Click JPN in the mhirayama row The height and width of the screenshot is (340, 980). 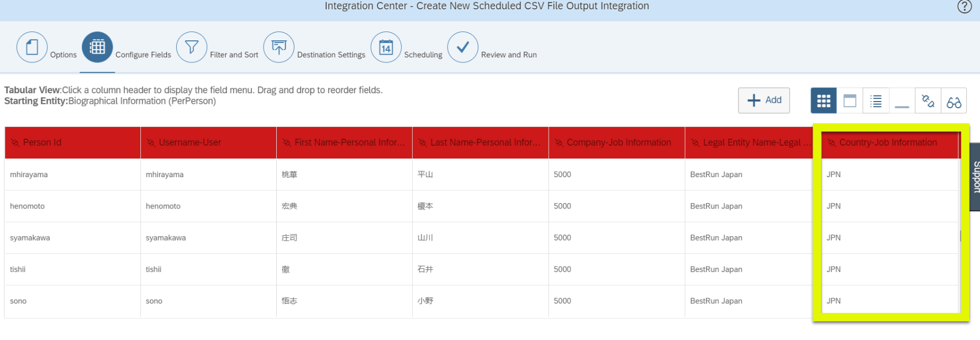834,174
